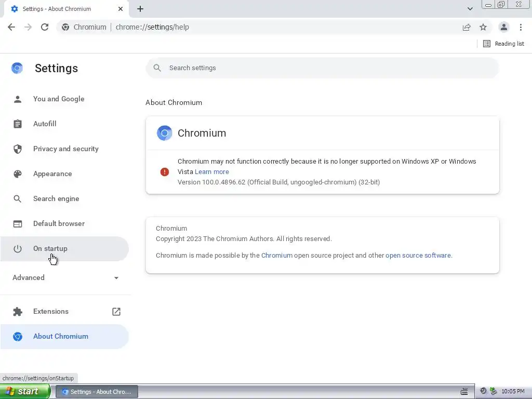Click the power icon beside On startup
The height and width of the screenshot is (399, 532).
(18, 248)
